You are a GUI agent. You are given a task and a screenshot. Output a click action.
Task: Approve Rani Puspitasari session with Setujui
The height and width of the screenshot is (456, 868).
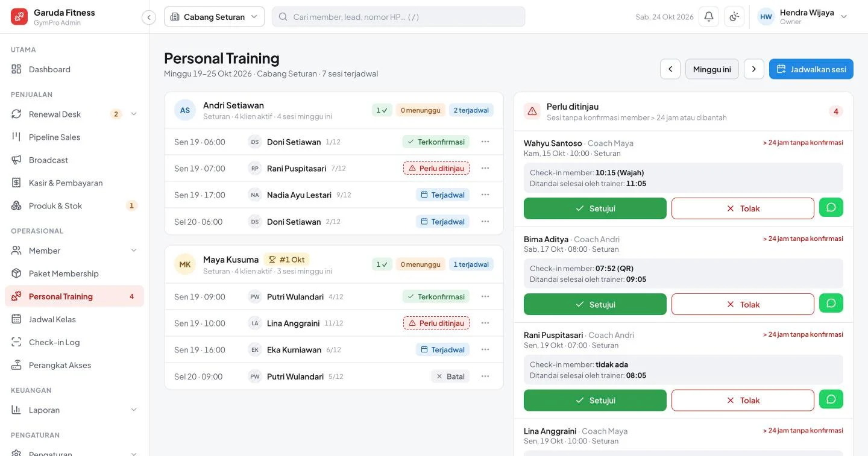pos(595,400)
